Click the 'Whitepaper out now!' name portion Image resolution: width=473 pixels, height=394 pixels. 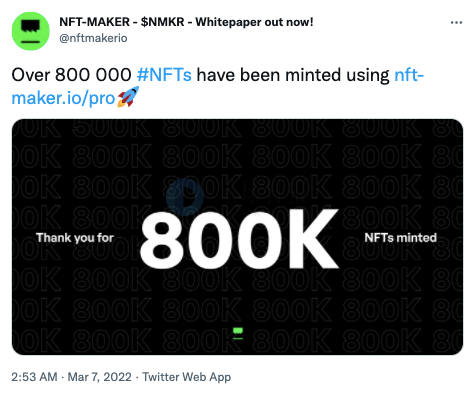coord(254,22)
